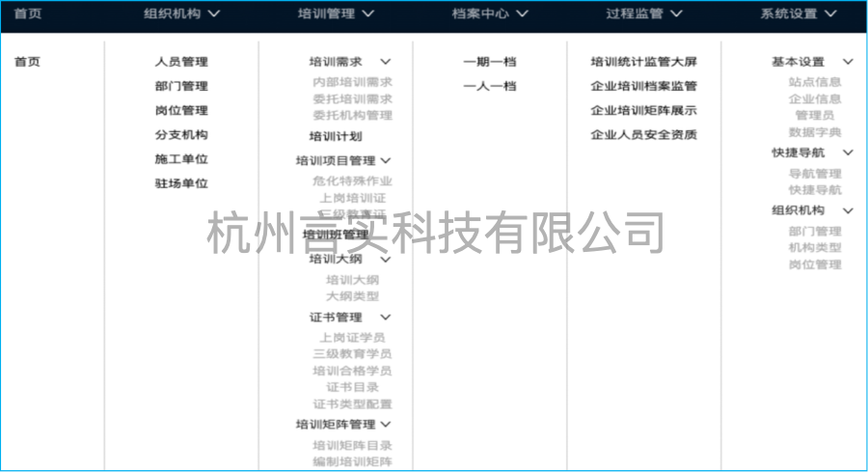
Task: Expand the 培训管理 top navigation menu
Action: pos(336,14)
